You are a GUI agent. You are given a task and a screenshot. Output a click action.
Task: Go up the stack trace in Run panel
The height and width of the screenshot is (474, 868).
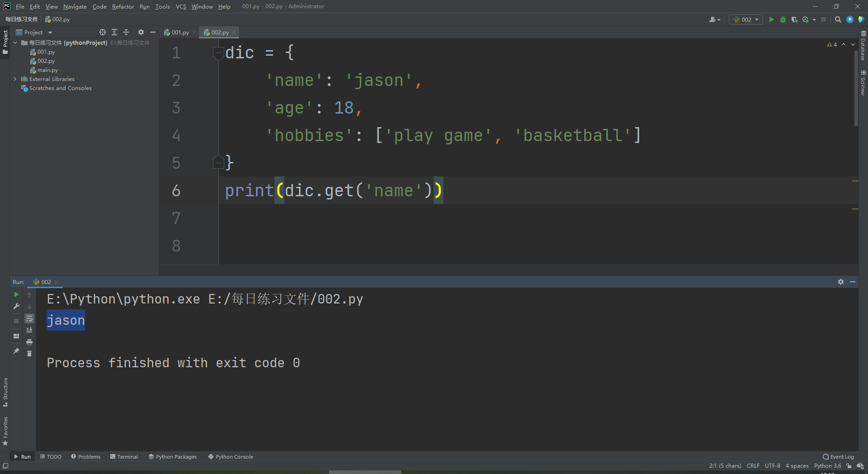[29, 294]
